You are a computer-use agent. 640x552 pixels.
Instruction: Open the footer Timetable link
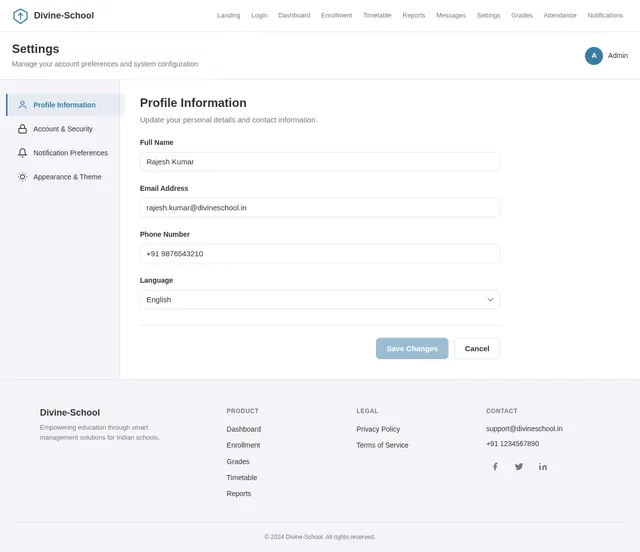click(242, 477)
